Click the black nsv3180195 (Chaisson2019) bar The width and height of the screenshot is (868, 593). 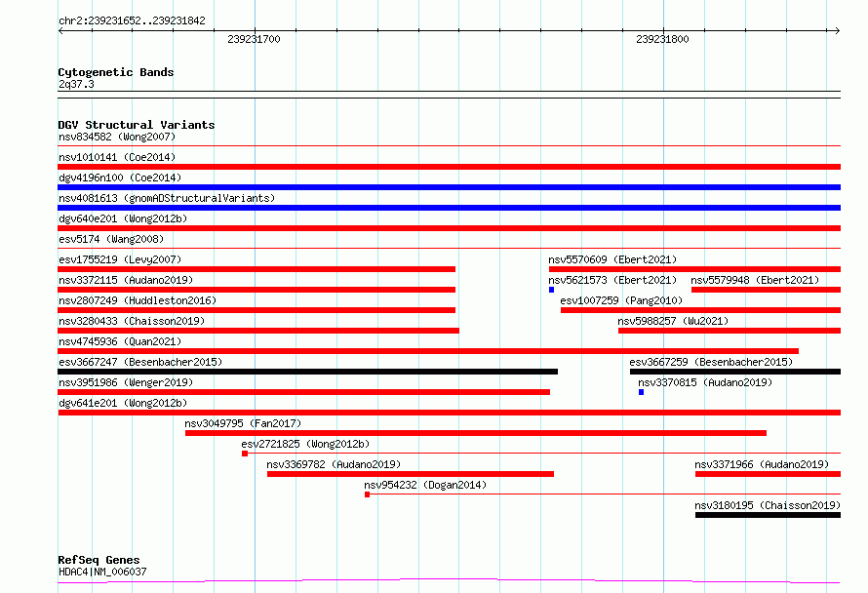click(x=768, y=515)
